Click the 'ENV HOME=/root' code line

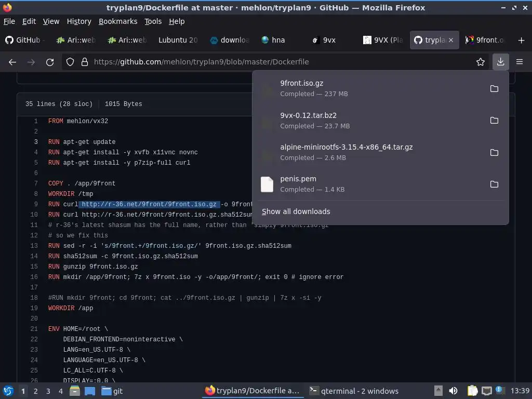[x=78, y=329]
